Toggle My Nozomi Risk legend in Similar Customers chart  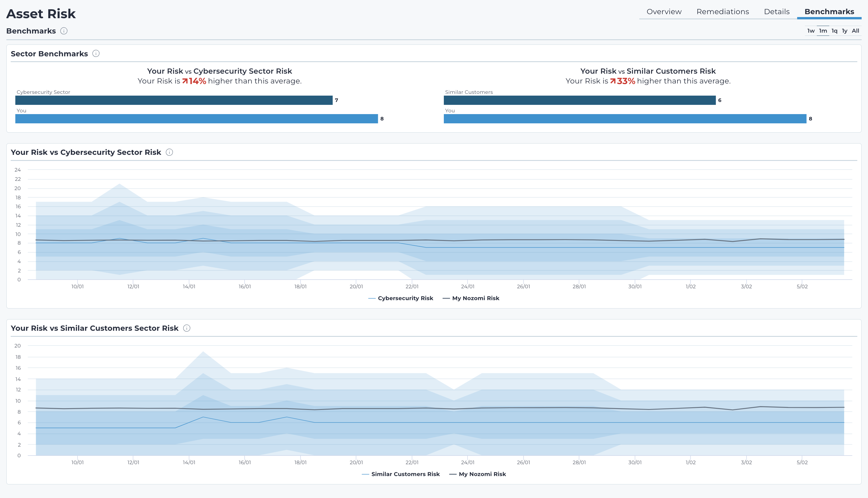point(477,474)
